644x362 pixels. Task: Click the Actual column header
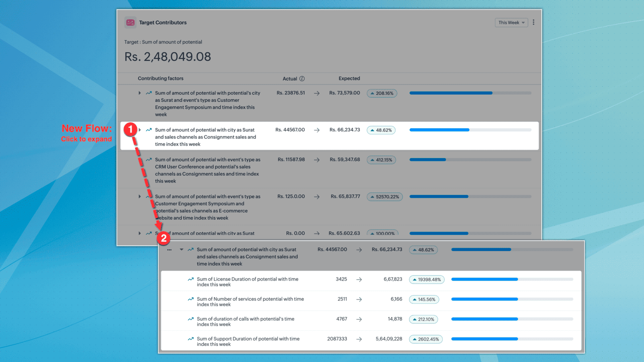tap(290, 79)
